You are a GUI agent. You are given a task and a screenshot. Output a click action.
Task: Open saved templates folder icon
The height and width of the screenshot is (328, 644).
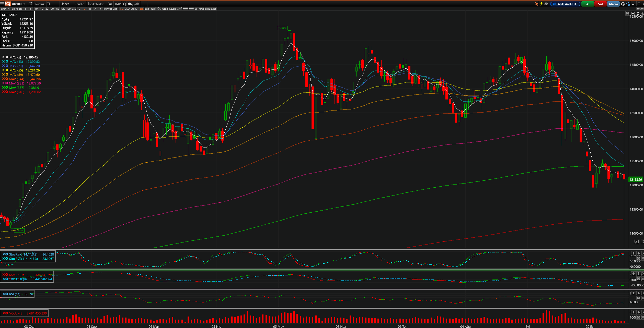tap(110, 4)
